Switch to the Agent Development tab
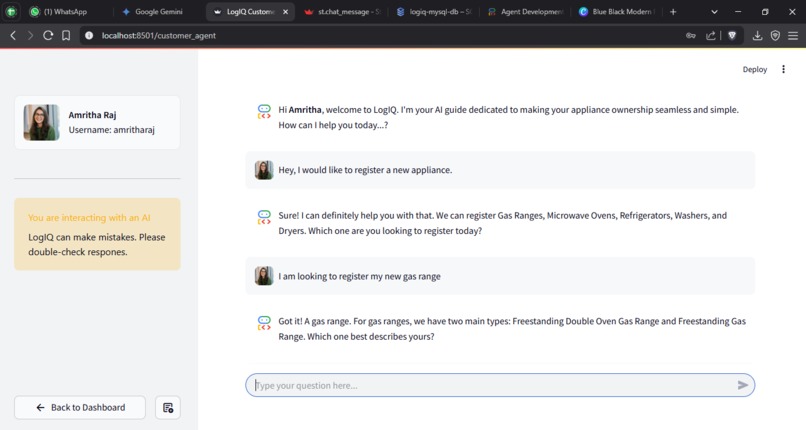This screenshot has height=430, width=806. 525,11
